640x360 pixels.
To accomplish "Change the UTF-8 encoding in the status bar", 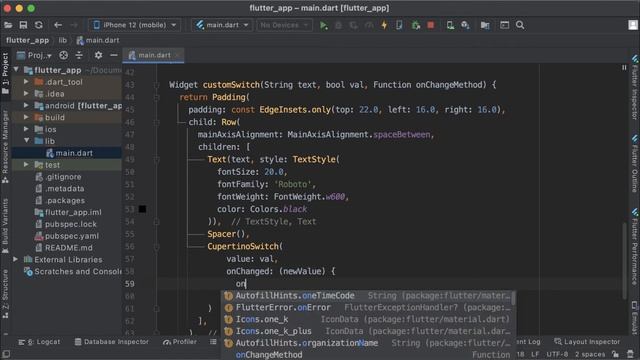I will pos(557,354).
